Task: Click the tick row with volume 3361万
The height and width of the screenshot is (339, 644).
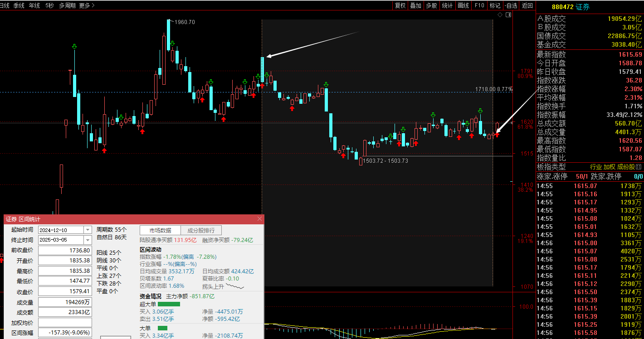Action: coord(590,243)
